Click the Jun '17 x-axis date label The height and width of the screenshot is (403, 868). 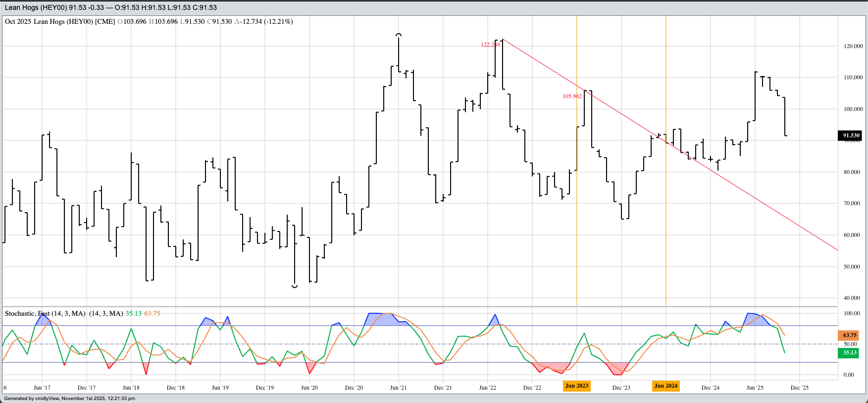point(42,388)
